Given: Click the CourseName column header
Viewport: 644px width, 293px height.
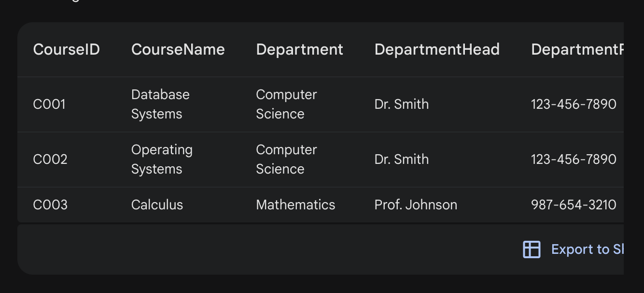Looking at the screenshot, I should pos(178,49).
